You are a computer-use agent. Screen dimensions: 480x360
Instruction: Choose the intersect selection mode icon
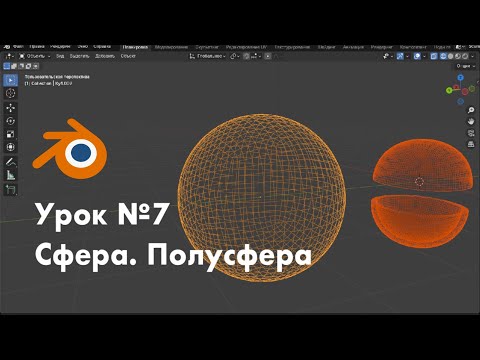click(x=36, y=66)
